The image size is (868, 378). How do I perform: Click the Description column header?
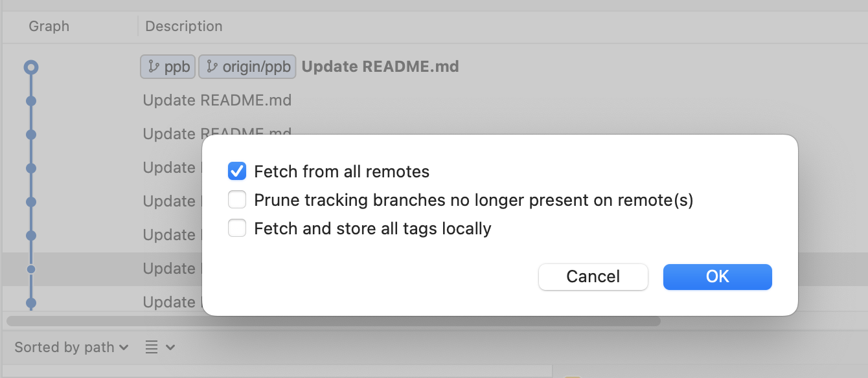click(x=184, y=27)
